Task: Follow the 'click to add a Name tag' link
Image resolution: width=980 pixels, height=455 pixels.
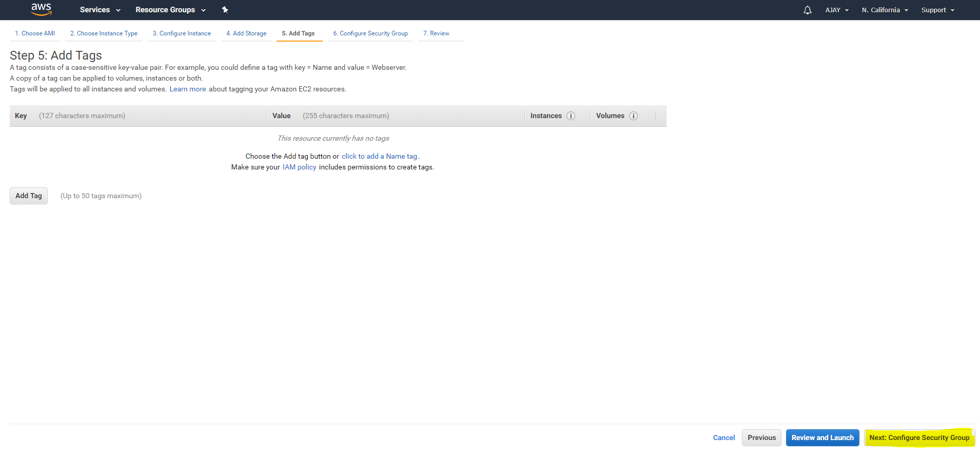Action: [379, 156]
